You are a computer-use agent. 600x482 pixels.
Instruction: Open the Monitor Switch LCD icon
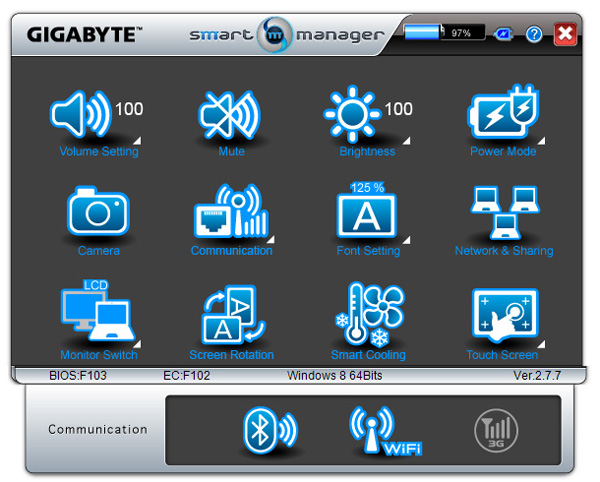coord(98,310)
